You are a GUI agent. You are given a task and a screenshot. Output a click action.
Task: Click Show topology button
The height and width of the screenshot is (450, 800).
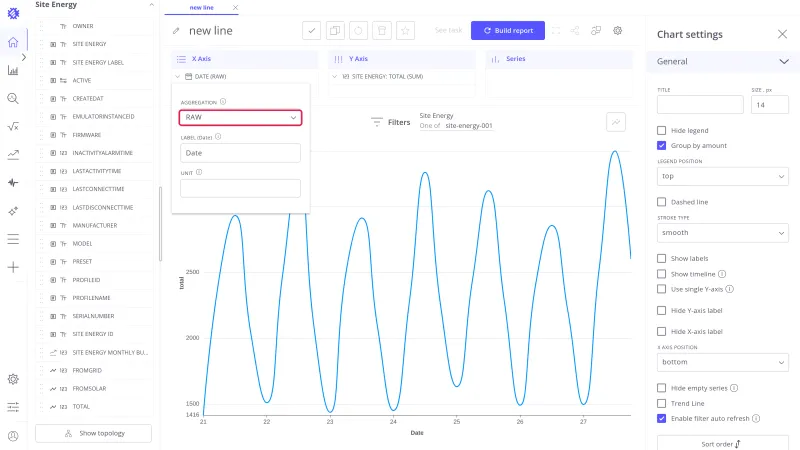click(x=93, y=433)
